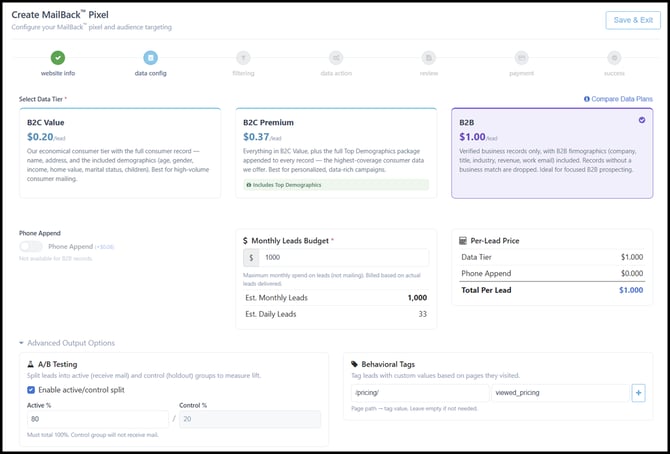Go to the website info step label
This screenshot has height=454, width=670.
[x=58, y=73]
